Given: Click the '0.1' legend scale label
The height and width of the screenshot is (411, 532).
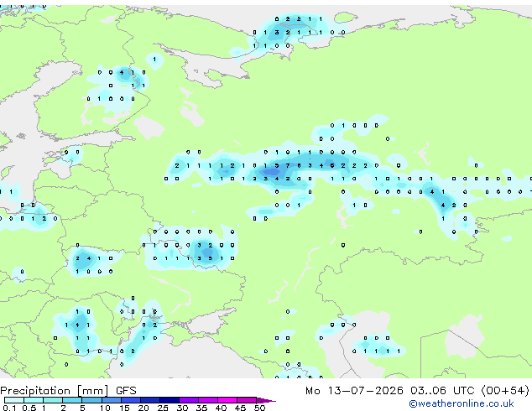Looking at the screenshot, I should pyautogui.click(x=9, y=408).
